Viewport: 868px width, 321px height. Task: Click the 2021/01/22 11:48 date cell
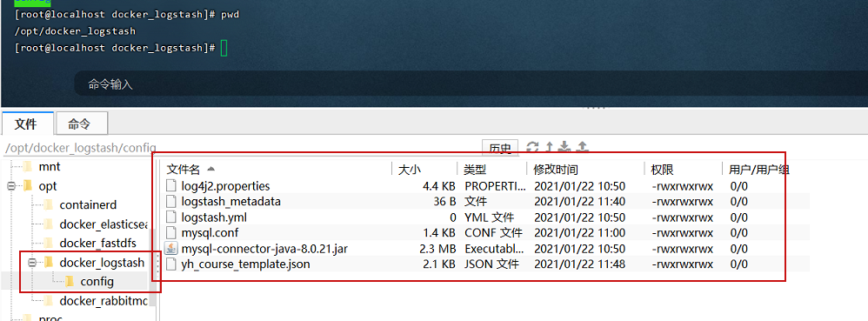click(x=579, y=264)
